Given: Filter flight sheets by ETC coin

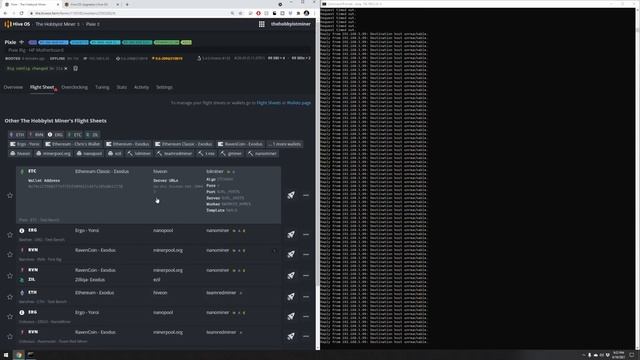Looking at the screenshot, I should [75, 135].
